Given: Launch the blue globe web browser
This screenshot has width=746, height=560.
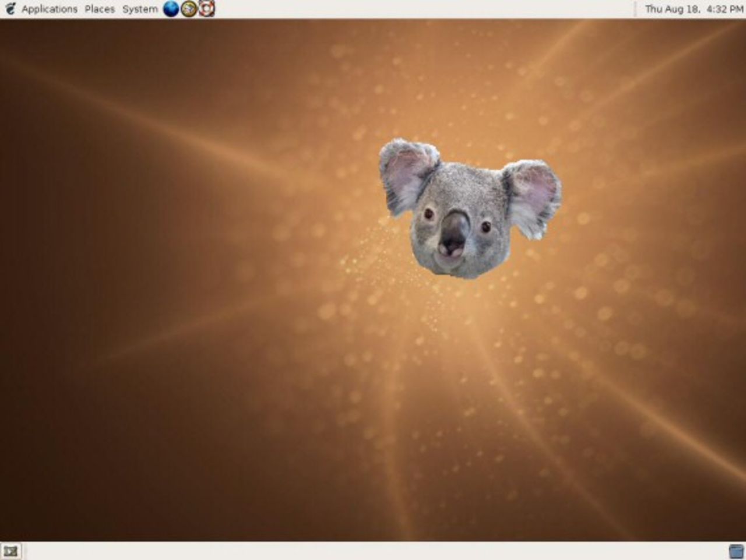Looking at the screenshot, I should point(171,9).
